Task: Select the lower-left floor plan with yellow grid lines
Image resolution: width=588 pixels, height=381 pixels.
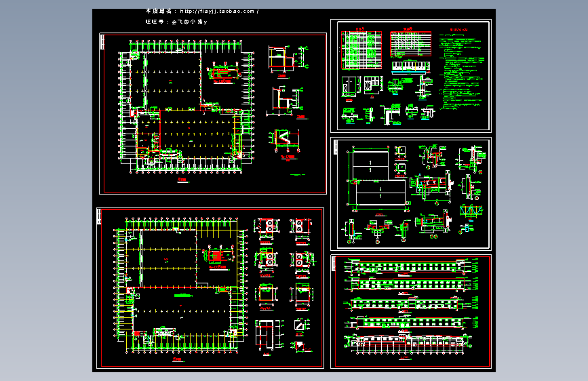Action: click(x=181, y=286)
